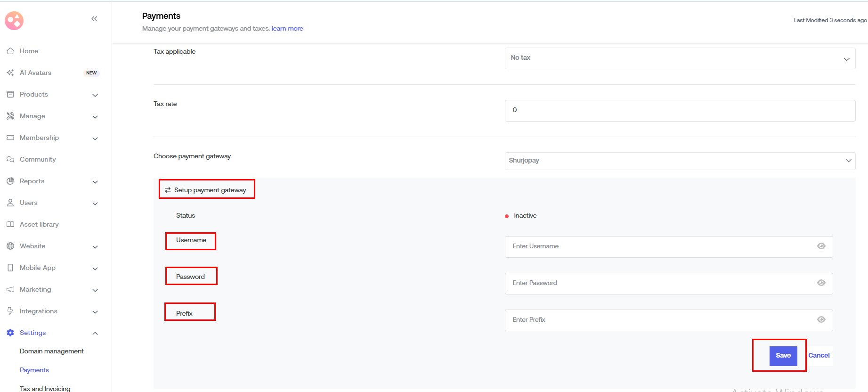Open the Tax applicable dropdown
This screenshot has width=868, height=392.
[x=680, y=58]
